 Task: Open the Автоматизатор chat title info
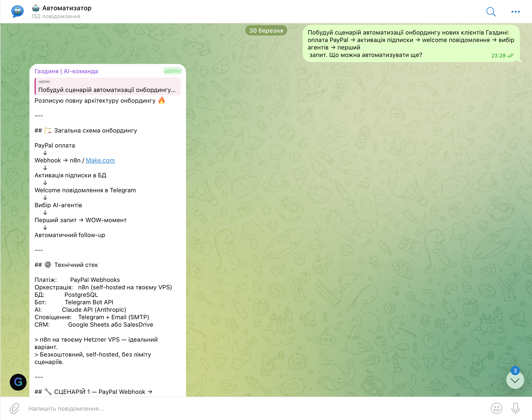tap(67, 8)
